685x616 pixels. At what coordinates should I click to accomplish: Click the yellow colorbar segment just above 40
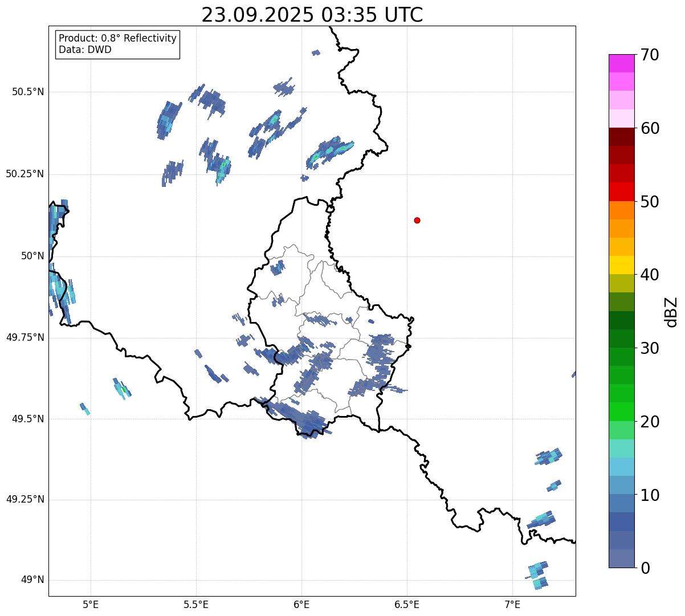point(621,265)
